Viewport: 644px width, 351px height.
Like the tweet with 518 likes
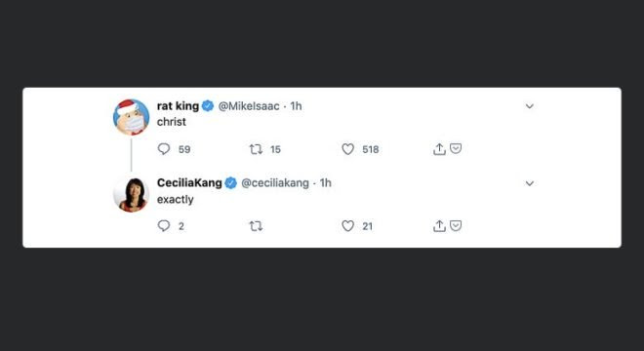348,149
